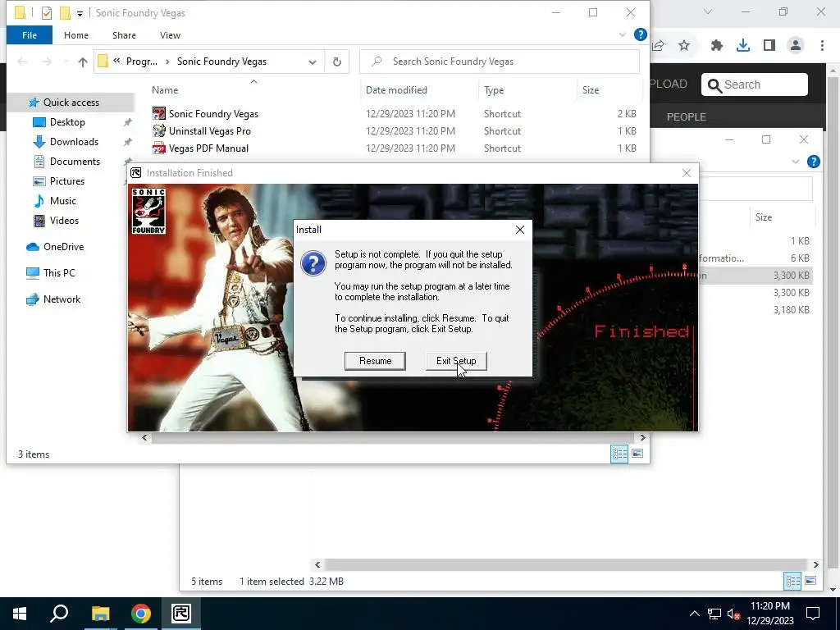This screenshot has height=630, width=840.
Task: Click the Sonic Foundry logo in installer window
Action: tap(148, 211)
